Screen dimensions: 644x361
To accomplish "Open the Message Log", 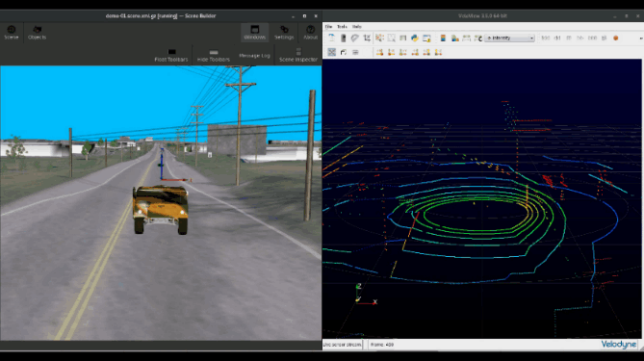I will 255,56.
